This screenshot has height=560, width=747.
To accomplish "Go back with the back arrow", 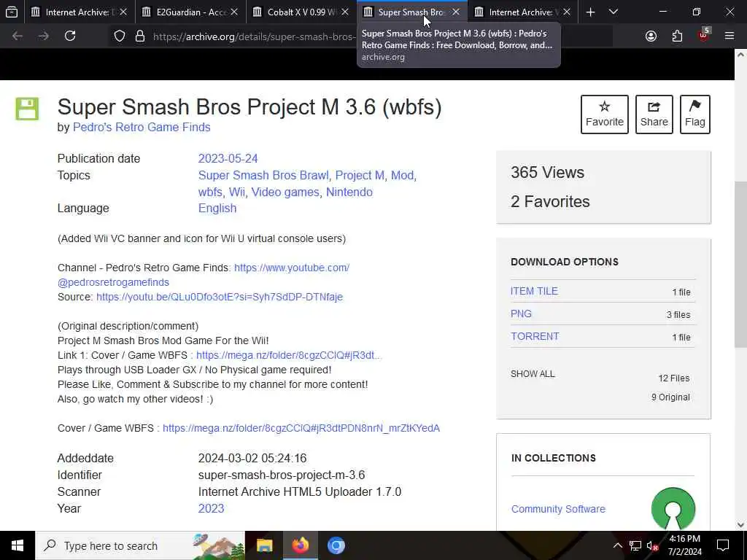I will pyautogui.click(x=18, y=36).
